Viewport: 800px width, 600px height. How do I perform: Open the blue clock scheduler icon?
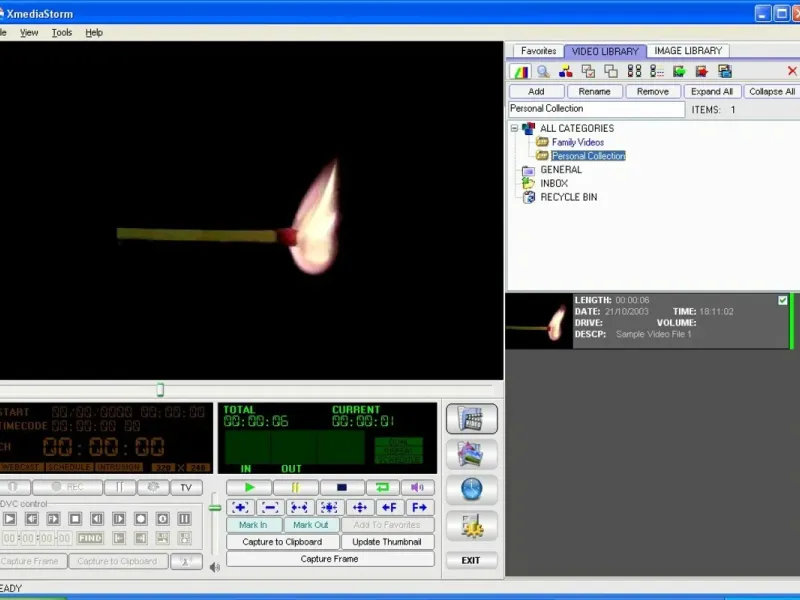[471, 489]
